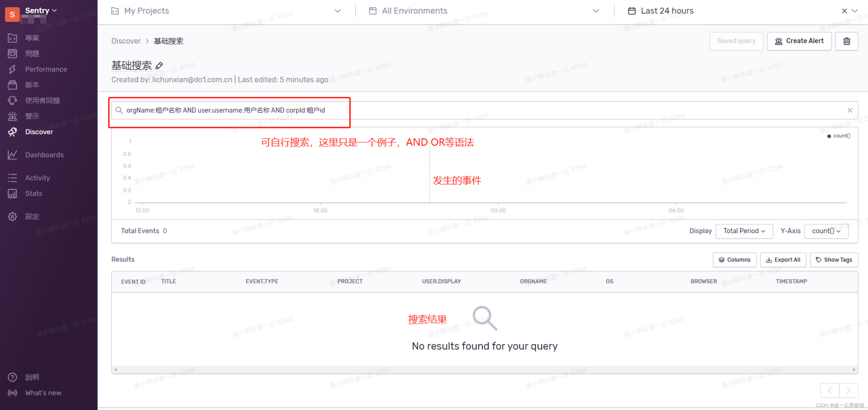Click the results table horizontal scrollbar

(x=484, y=370)
